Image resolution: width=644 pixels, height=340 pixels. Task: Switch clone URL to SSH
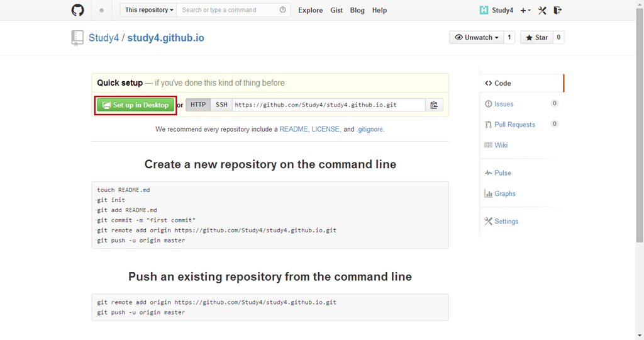(x=221, y=105)
